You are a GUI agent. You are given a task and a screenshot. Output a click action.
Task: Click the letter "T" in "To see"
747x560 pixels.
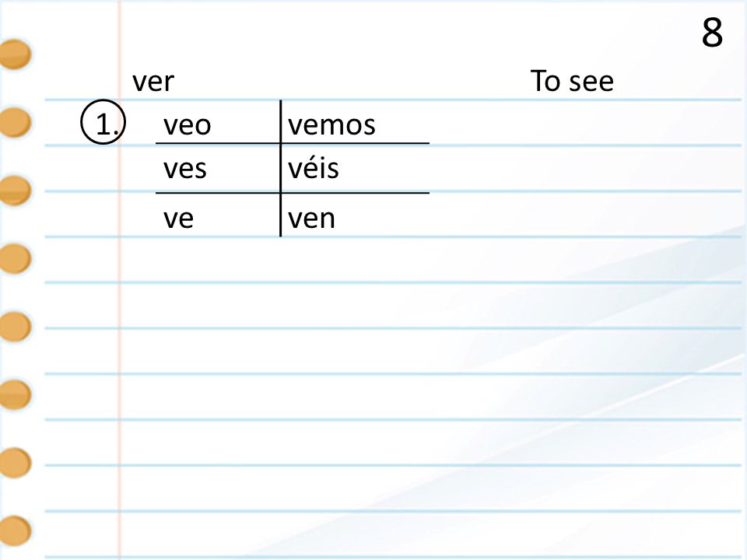[537, 81]
